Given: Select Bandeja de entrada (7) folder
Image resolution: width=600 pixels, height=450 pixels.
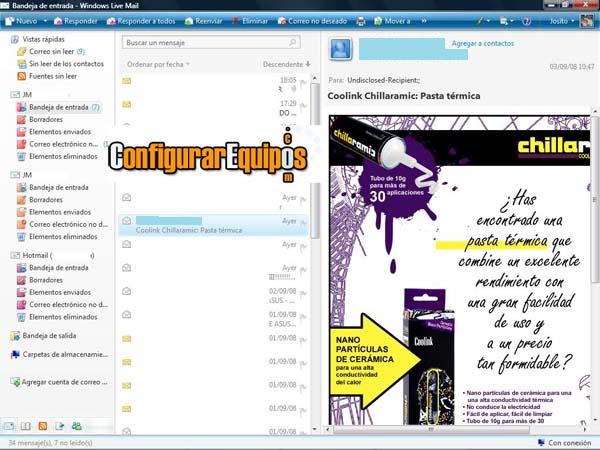Looking at the screenshot, I should pos(59,107).
